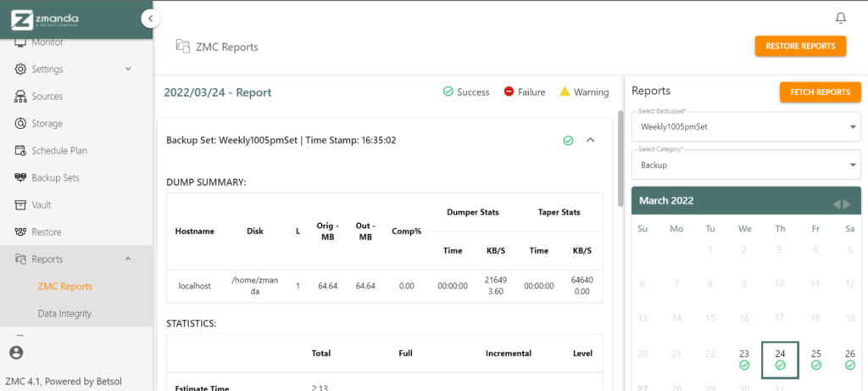Click the notification bell icon

click(x=840, y=18)
